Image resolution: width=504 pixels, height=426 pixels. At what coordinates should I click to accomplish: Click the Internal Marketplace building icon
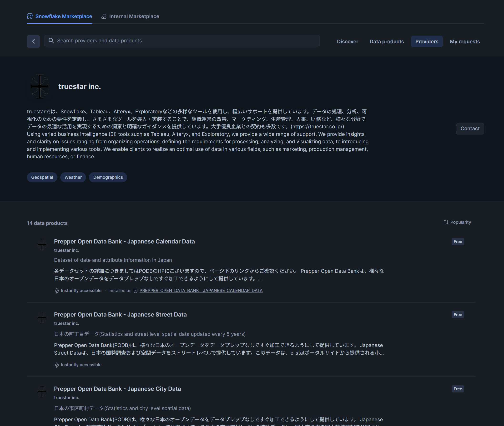pyautogui.click(x=104, y=16)
